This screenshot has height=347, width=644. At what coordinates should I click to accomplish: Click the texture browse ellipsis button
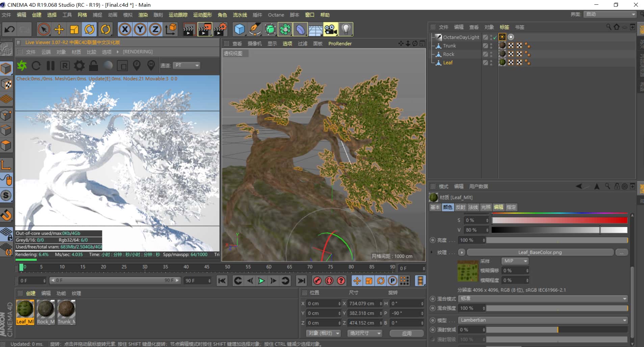[x=621, y=252]
